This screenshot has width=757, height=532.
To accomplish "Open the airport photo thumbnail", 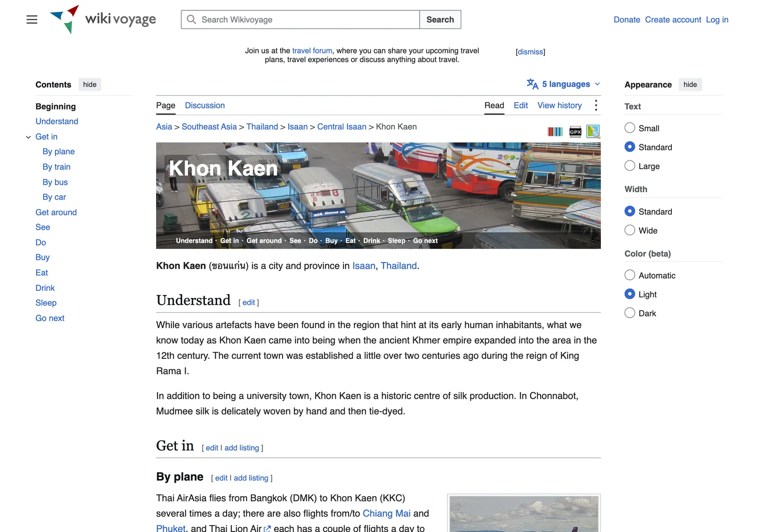I will tap(524, 514).
